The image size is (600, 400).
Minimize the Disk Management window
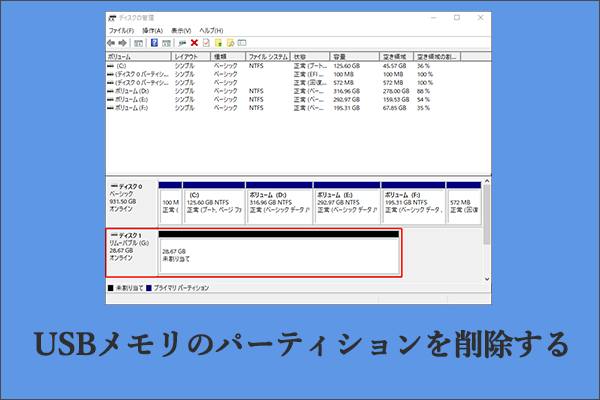(434, 18)
